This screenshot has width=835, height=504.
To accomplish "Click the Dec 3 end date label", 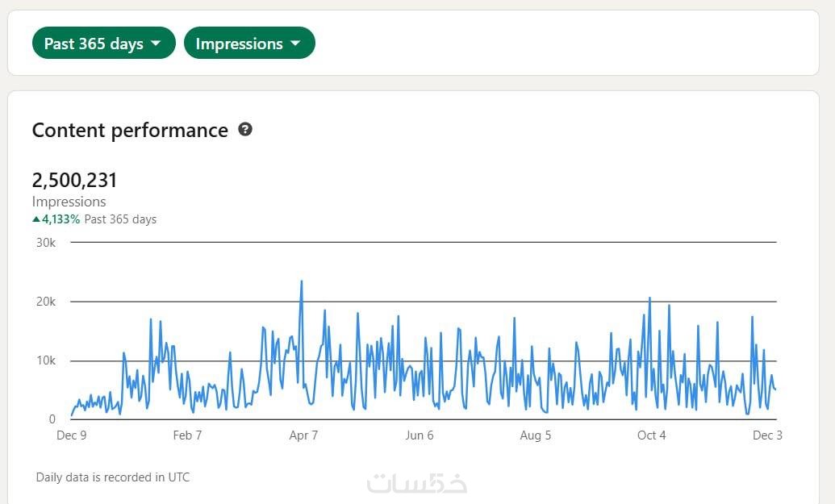I will click(x=767, y=435).
